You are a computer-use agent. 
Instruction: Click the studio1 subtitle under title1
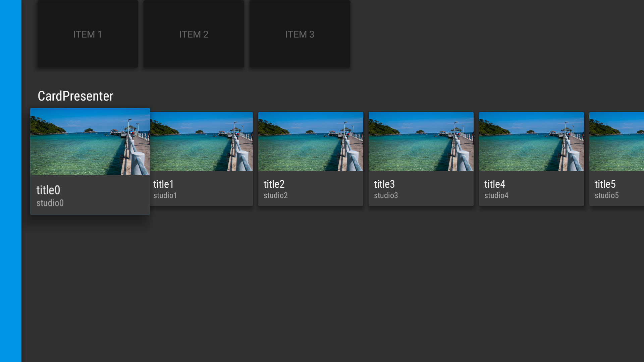click(165, 195)
